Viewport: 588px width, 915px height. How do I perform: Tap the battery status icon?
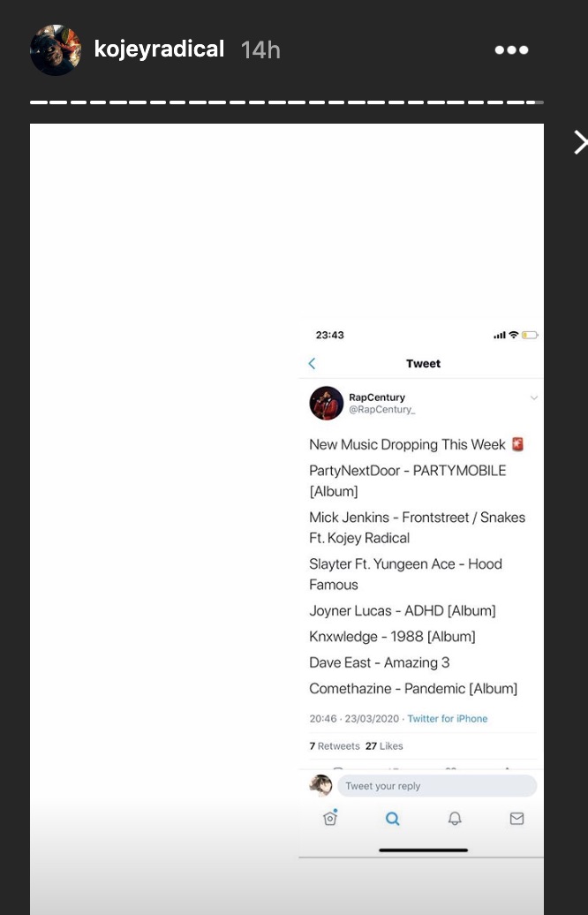[x=530, y=335]
